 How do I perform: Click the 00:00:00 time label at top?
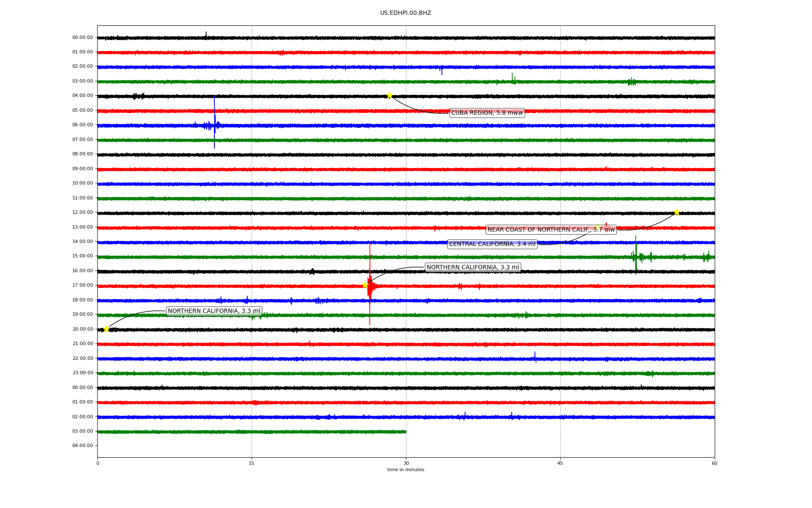(x=82, y=37)
